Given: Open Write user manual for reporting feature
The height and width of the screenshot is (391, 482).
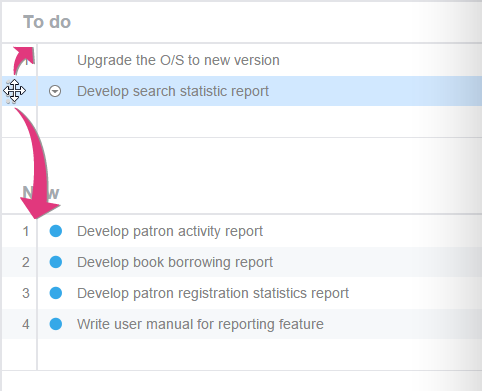Looking at the screenshot, I should 200,324.
